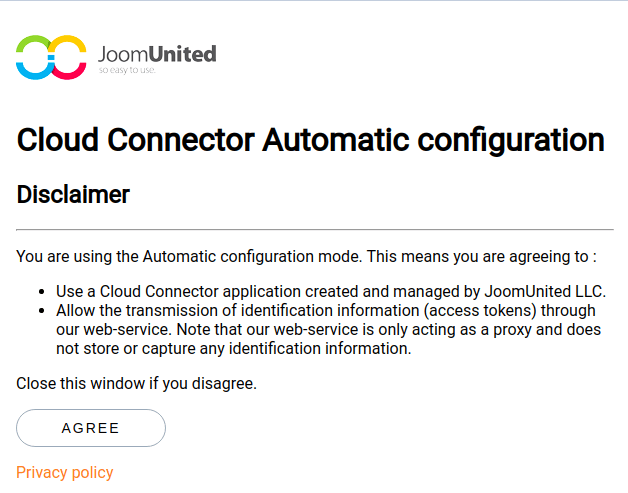Screen dimensions: 628x493
Task: Click the horizontal divider under Disclaimer
Action: 315,229
